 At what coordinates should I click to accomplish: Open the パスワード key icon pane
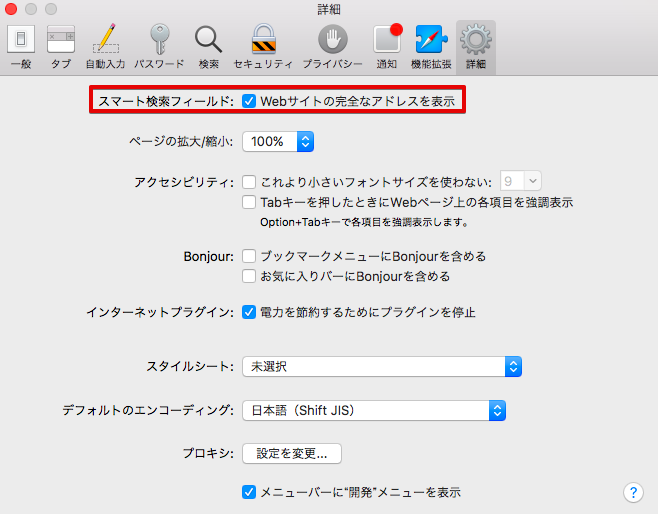tap(159, 46)
